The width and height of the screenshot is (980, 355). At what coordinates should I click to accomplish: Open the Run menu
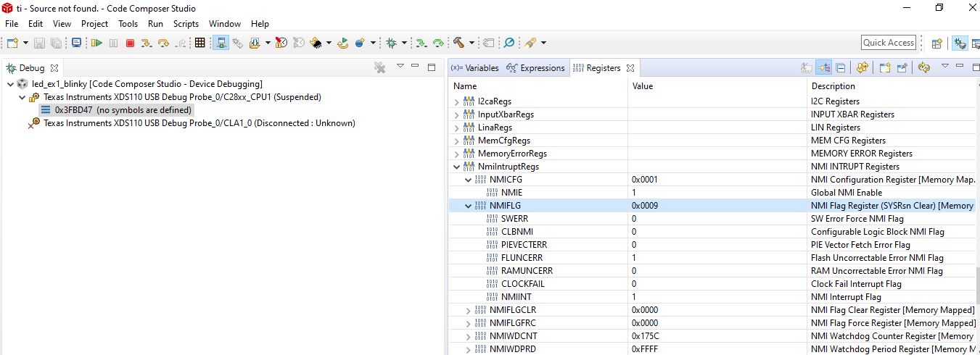coord(155,24)
